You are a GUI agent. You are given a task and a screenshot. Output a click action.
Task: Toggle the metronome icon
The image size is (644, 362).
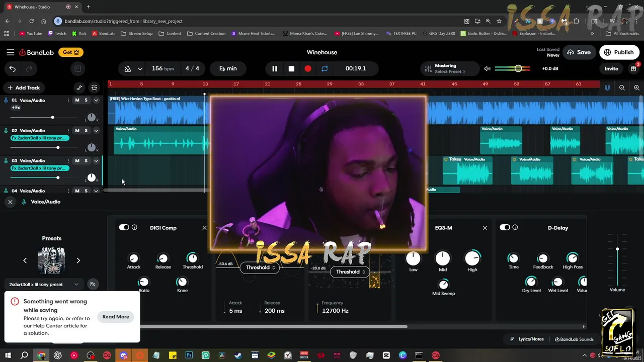pyautogui.click(x=128, y=69)
